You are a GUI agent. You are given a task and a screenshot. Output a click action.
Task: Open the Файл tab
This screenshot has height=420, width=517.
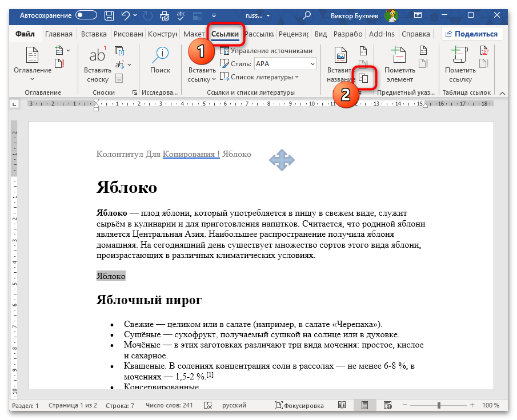25,34
